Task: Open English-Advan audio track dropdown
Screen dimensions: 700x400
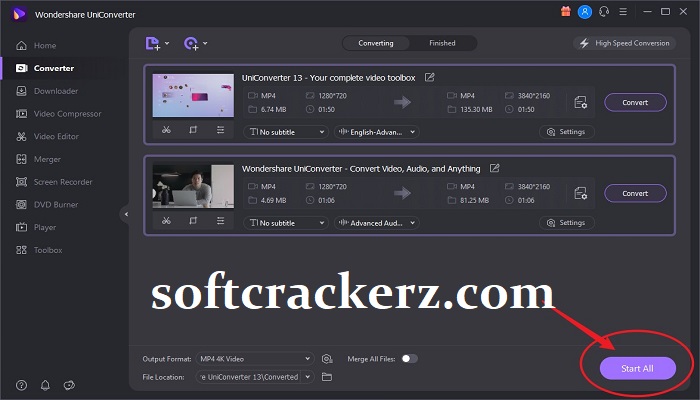Action: coord(377,132)
